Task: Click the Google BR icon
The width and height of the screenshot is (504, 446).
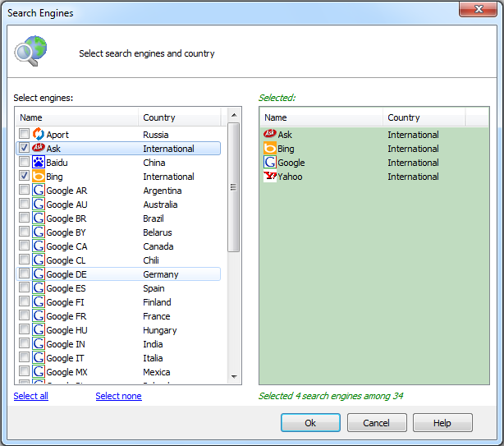Action: click(39, 218)
